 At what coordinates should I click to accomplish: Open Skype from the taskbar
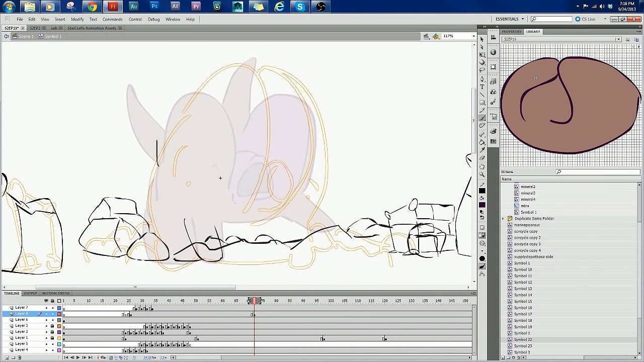300,7
